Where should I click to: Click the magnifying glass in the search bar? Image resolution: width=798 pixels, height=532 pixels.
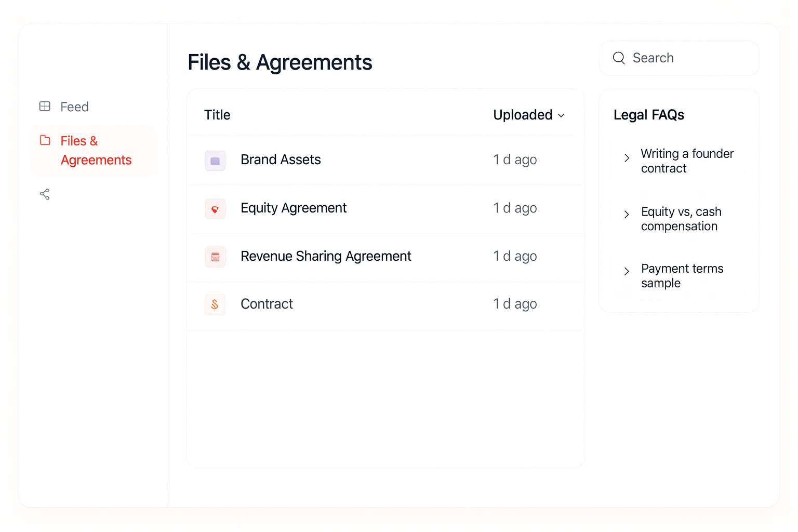(x=619, y=58)
